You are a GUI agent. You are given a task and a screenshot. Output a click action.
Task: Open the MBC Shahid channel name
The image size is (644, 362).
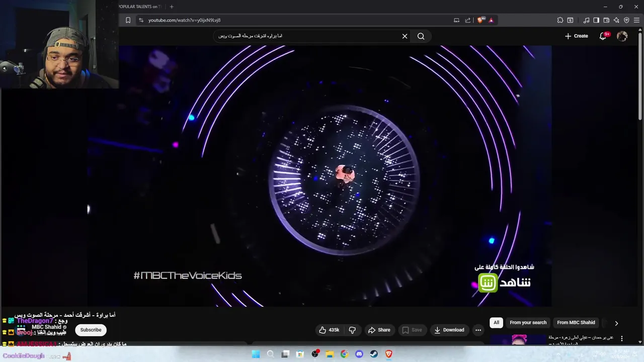[46, 327]
